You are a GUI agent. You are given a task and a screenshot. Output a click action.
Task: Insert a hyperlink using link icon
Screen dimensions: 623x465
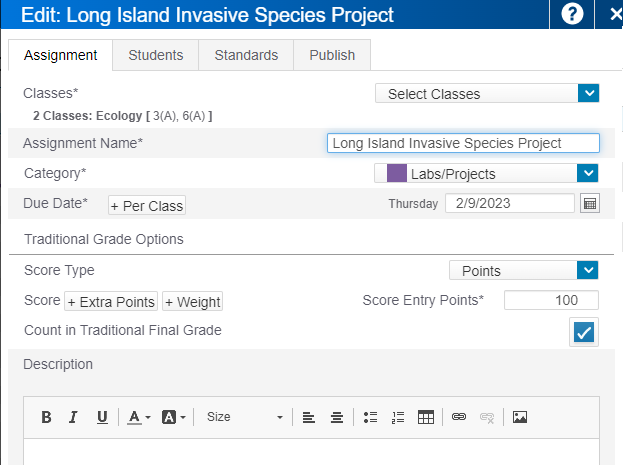[x=459, y=417]
